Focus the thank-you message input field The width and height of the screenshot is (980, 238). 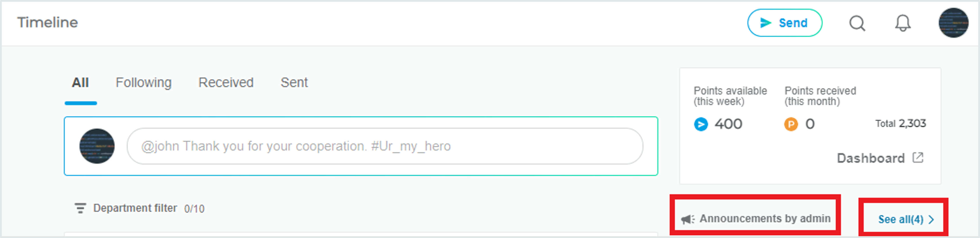(x=385, y=146)
